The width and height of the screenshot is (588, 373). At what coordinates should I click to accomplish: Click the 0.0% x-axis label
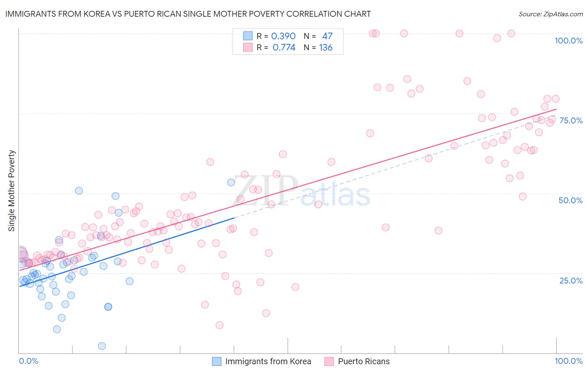[29, 361]
